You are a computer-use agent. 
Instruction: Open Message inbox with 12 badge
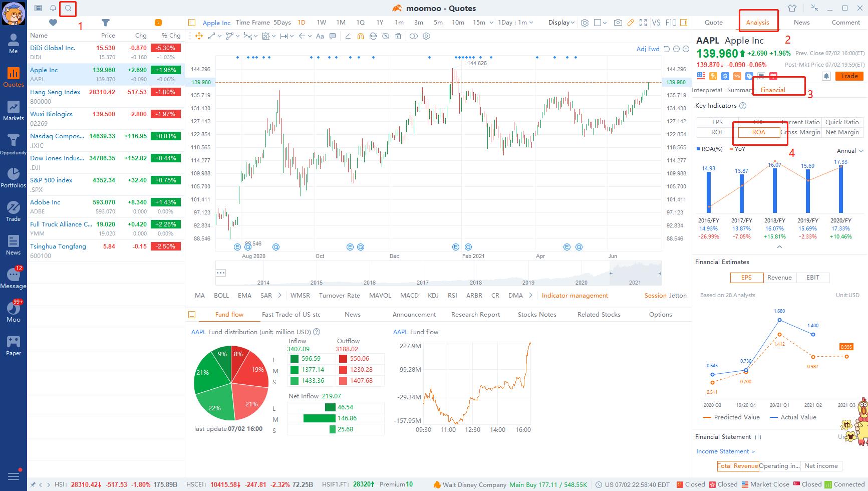[14, 278]
